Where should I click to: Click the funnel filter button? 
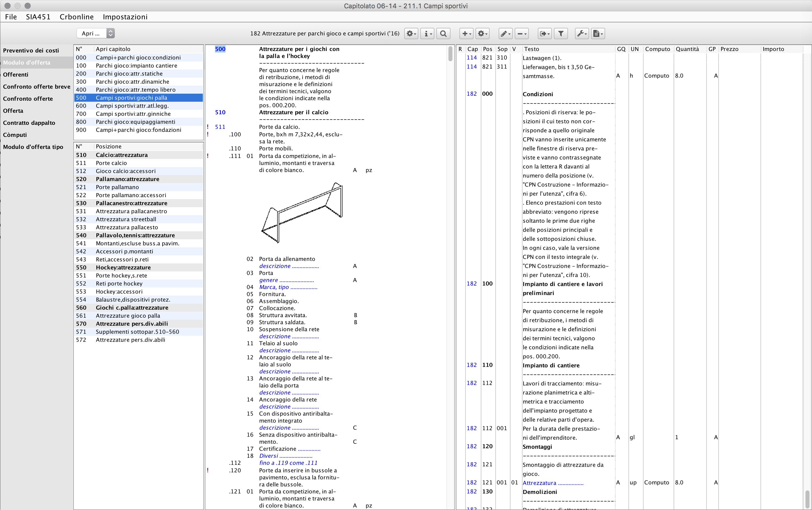561,33
